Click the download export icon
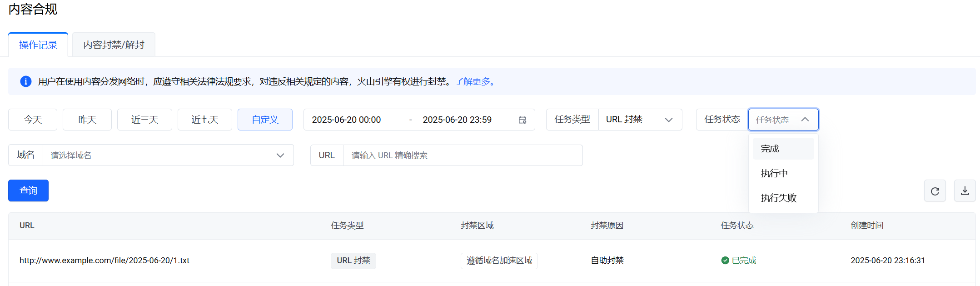The image size is (980, 286). [x=965, y=191]
